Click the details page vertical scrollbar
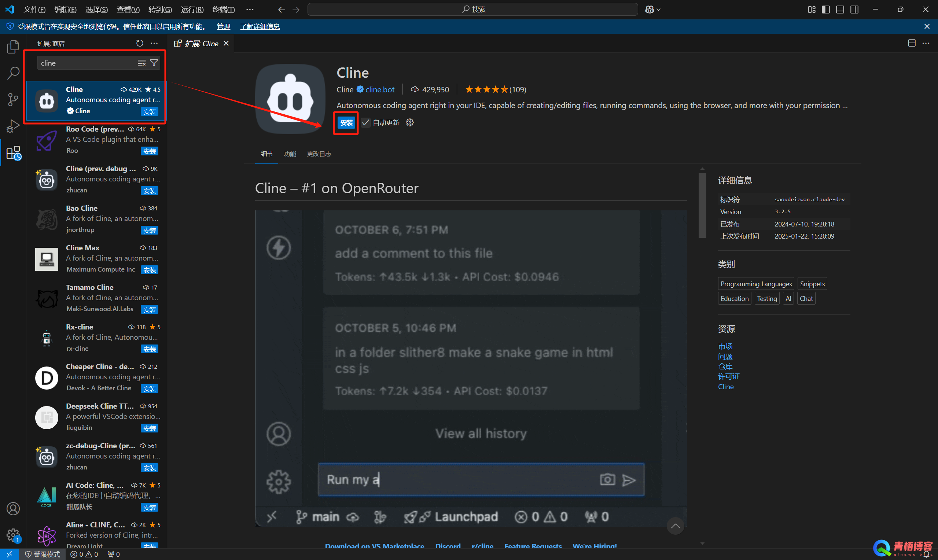 pyautogui.click(x=702, y=205)
